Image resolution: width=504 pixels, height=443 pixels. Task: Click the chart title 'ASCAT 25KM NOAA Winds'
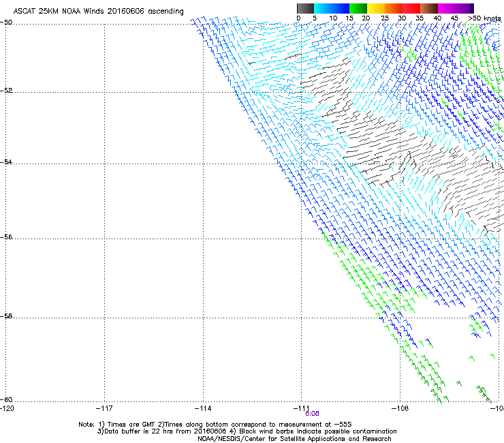(59, 12)
